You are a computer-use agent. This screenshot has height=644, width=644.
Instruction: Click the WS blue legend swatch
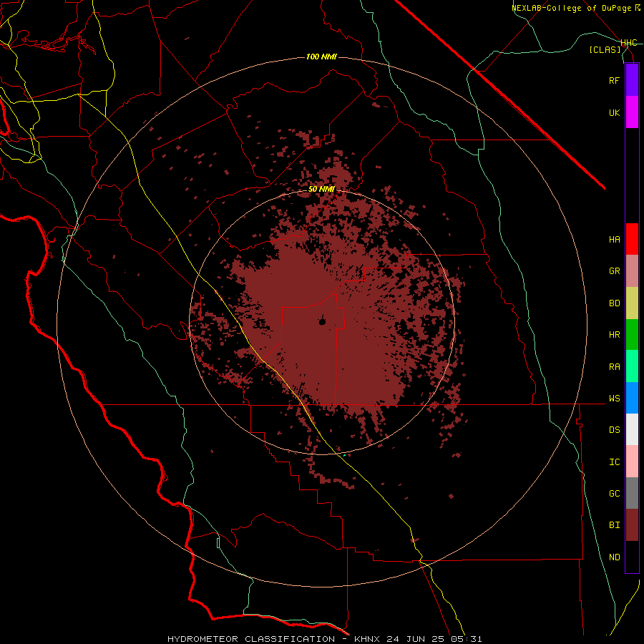tap(632, 398)
